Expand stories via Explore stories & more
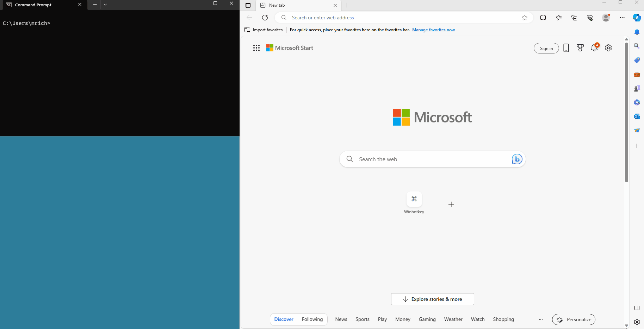This screenshot has height=329, width=644. coord(432,299)
